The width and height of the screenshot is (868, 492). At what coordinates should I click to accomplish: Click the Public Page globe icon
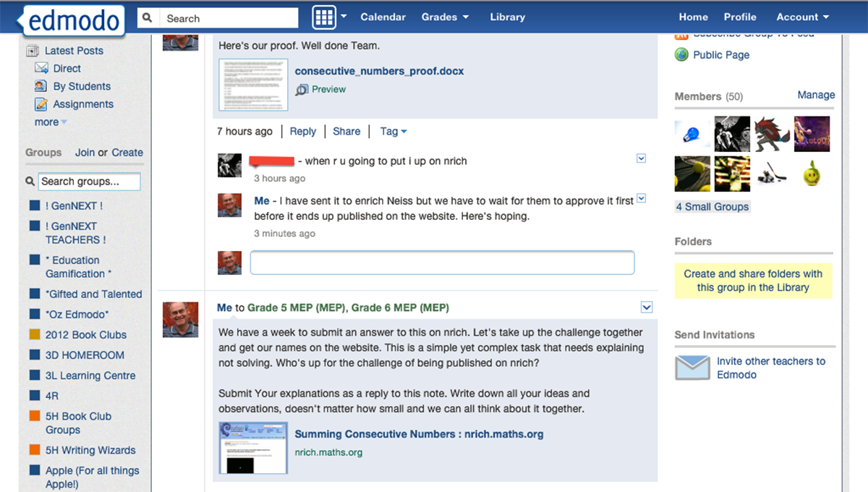pos(681,55)
